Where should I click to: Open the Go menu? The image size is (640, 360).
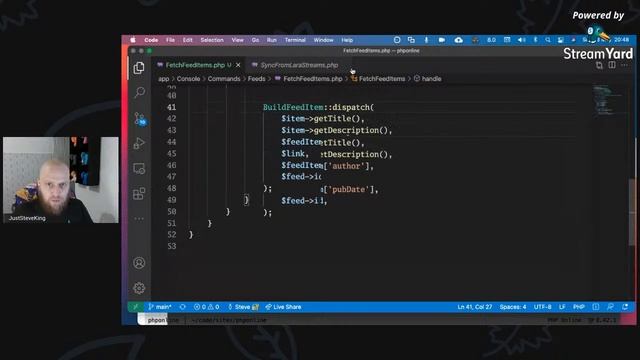tap(255, 40)
